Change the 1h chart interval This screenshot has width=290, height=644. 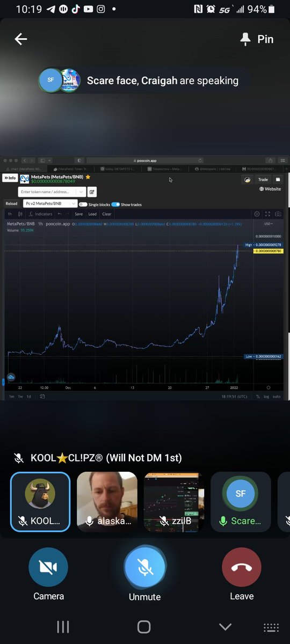(10, 214)
